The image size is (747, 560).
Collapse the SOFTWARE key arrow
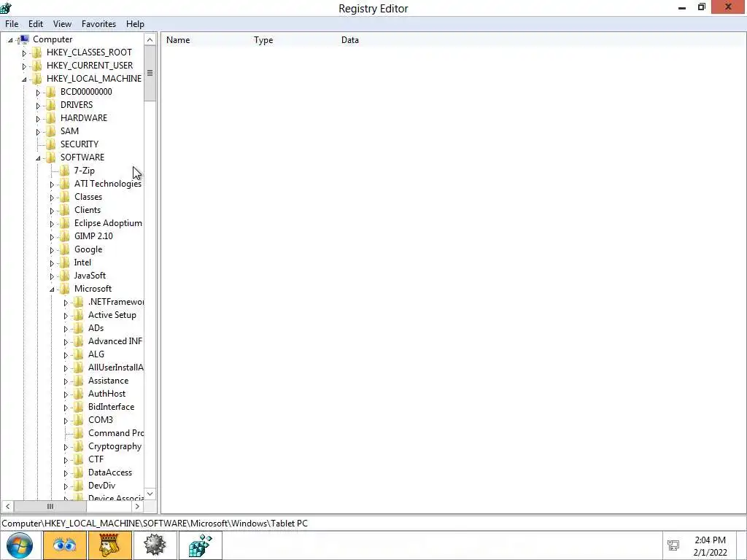(x=38, y=158)
